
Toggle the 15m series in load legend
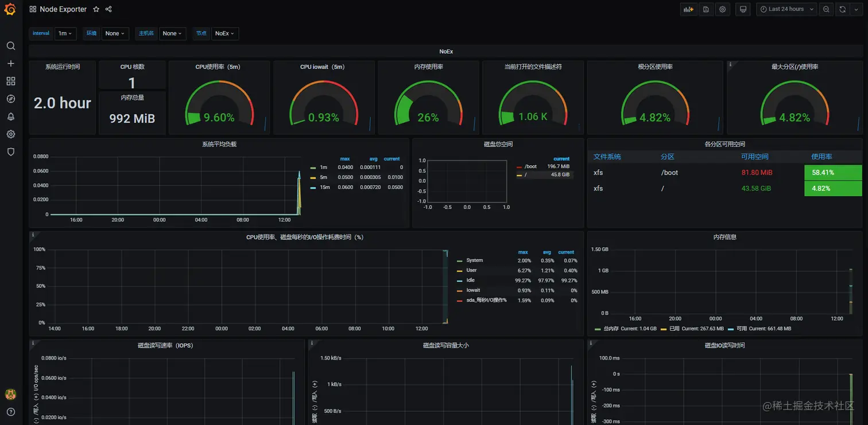(324, 187)
